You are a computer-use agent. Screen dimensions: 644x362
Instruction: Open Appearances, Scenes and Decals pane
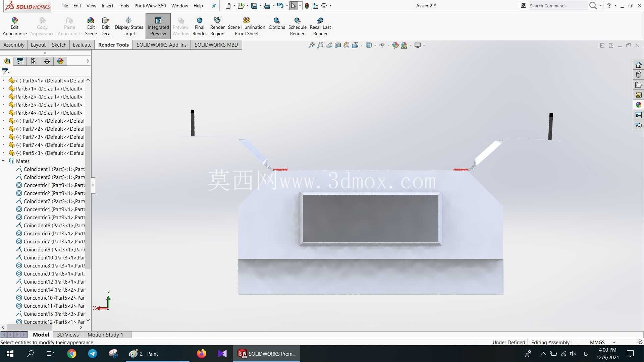pos(638,105)
